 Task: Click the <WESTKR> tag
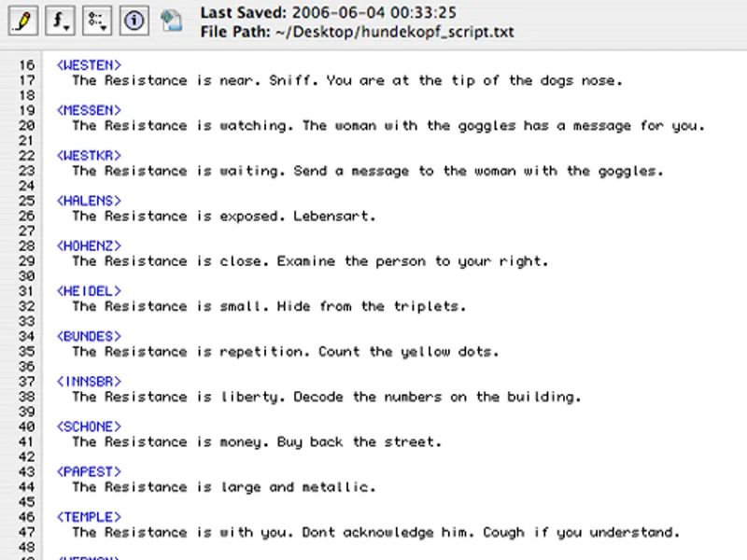click(x=89, y=155)
